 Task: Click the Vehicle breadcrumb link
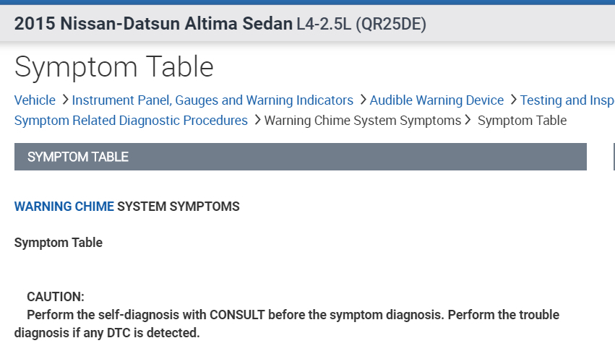tap(35, 100)
